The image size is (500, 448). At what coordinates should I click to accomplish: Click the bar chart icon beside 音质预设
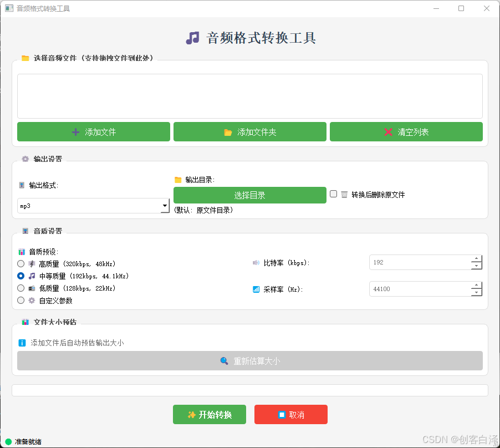tap(22, 252)
